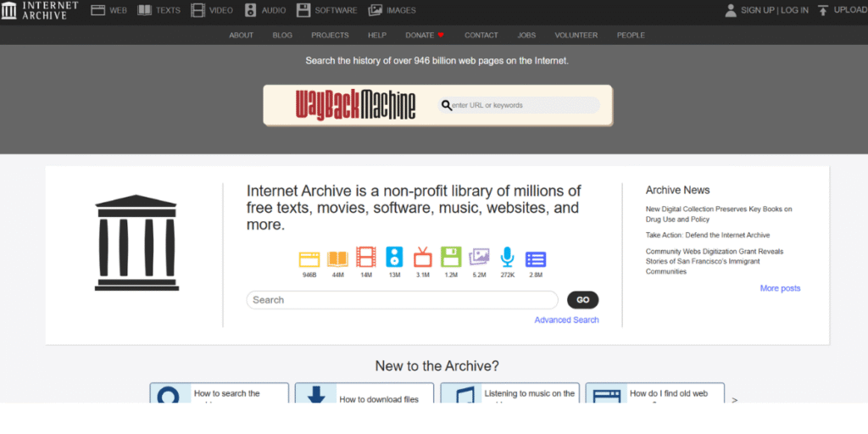Open the BLOG menu item
868x434 pixels.
click(282, 35)
